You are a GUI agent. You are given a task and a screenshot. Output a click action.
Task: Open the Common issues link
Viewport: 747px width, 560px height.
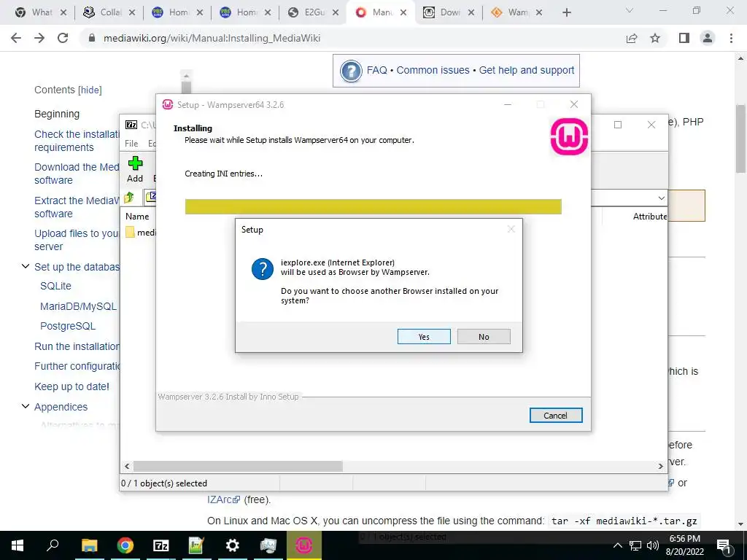click(433, 70)
